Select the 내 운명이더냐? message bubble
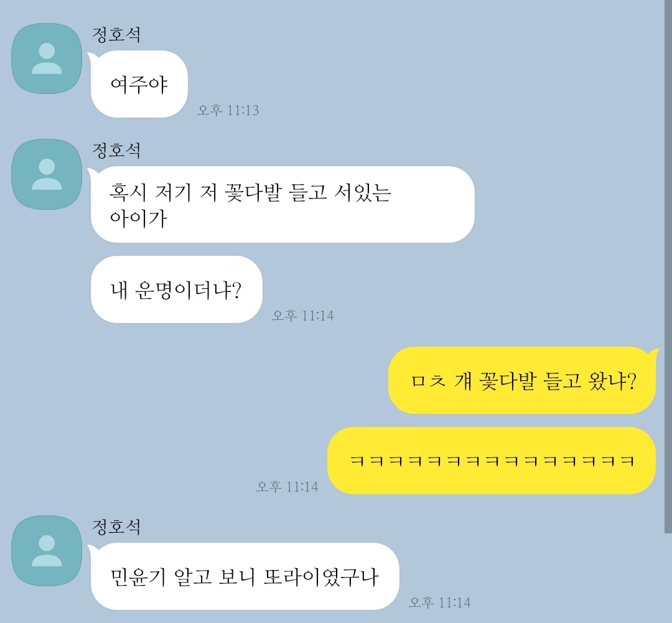Screen dimensions: 672x623 176,289
